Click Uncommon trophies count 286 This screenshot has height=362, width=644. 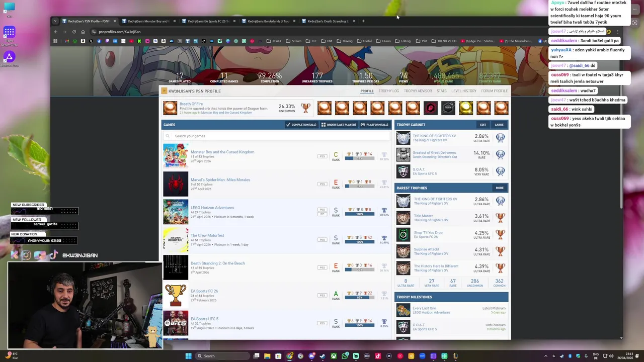coord(474,283)
